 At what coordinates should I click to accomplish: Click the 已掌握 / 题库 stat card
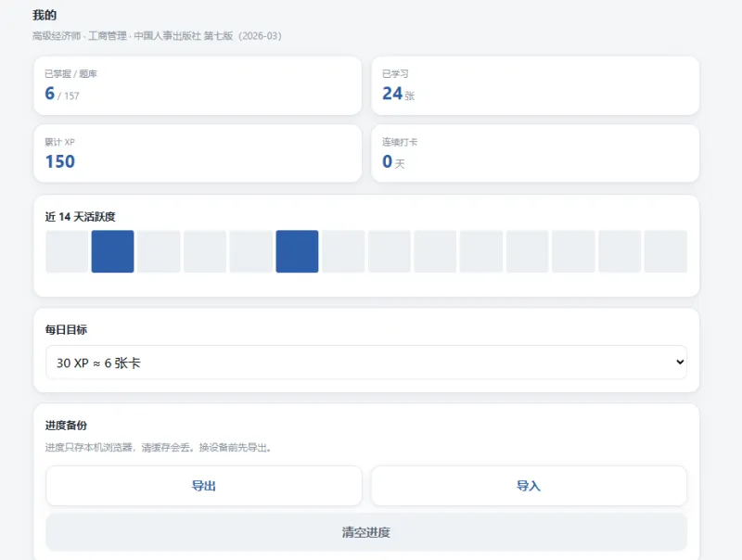(198, 85)
